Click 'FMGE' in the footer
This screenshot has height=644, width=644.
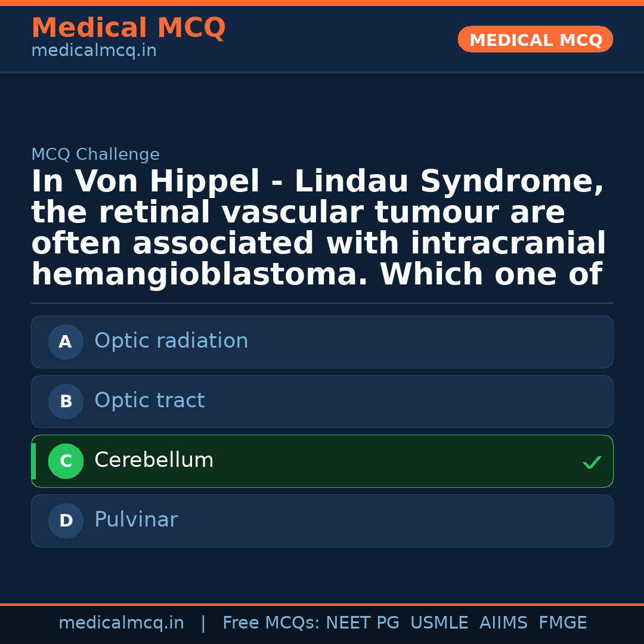coord(562,623)
